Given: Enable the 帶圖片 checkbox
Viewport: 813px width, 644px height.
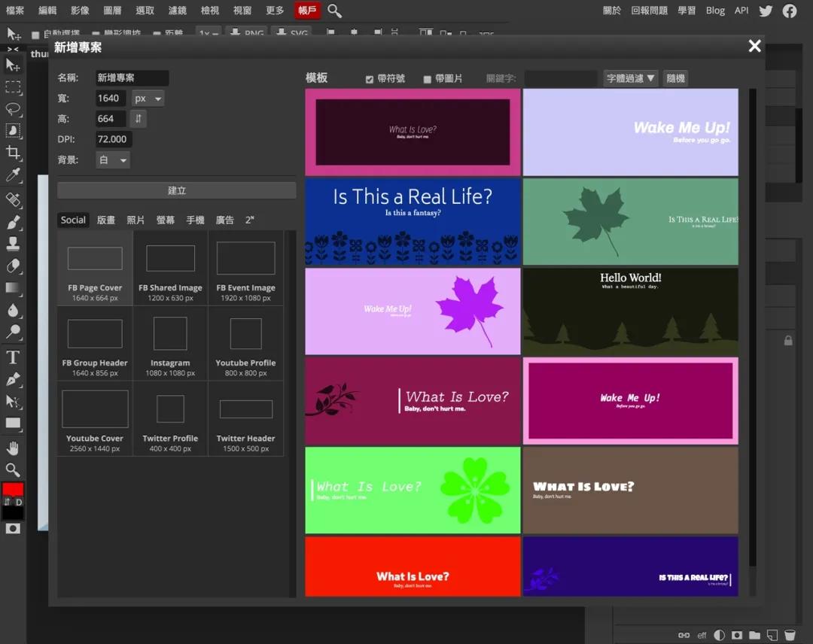Looking at the screenshot, I should click(428, 79).
